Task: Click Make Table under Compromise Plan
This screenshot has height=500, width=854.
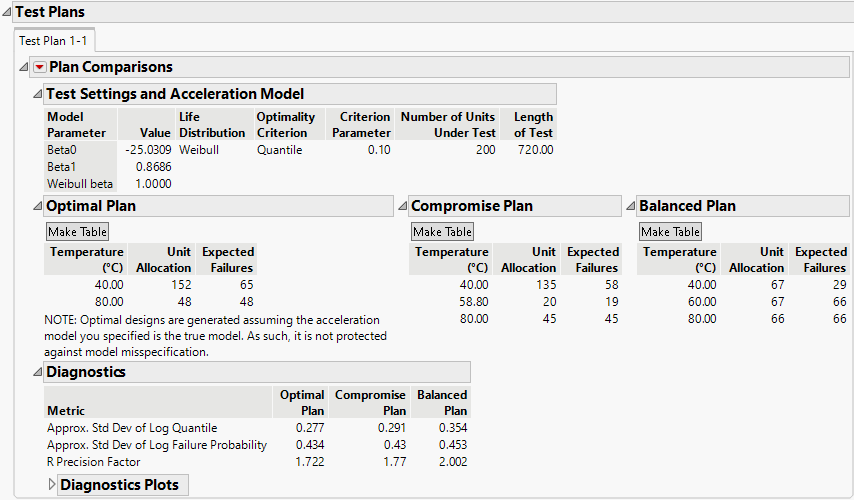Action: [x=442, y=232]
